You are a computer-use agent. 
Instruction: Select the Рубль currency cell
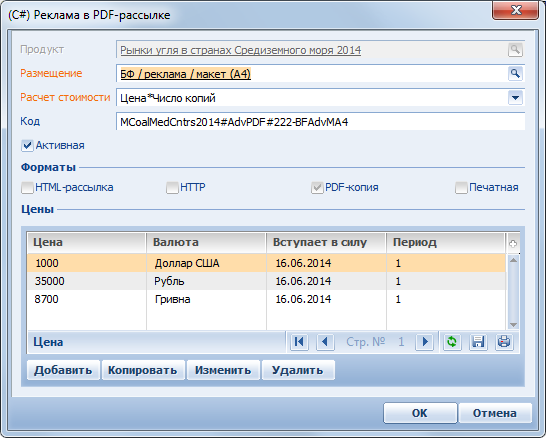pyautogui.click(x=206, y=281)
